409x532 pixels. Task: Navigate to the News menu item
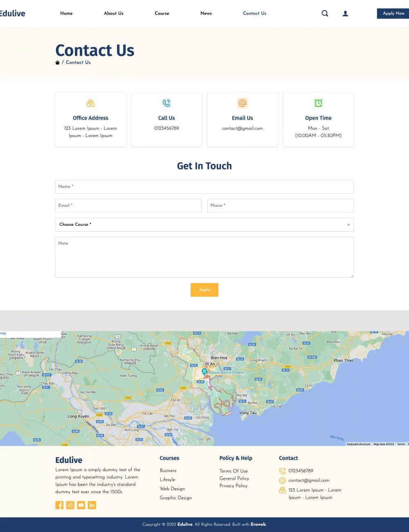(206, 13)
